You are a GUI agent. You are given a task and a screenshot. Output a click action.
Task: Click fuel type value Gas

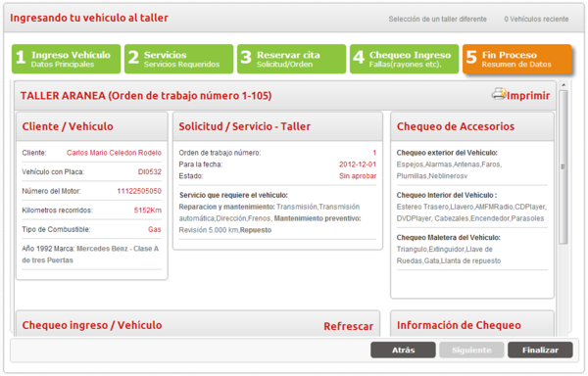155,229
